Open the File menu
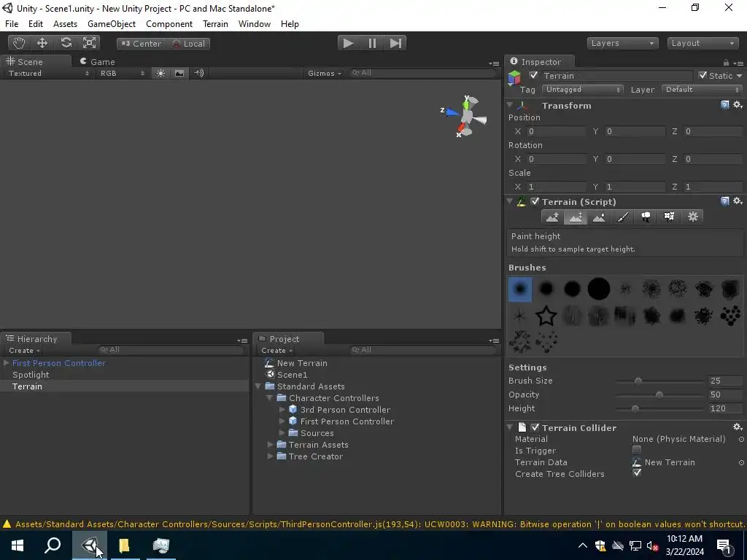 point(12,24)
